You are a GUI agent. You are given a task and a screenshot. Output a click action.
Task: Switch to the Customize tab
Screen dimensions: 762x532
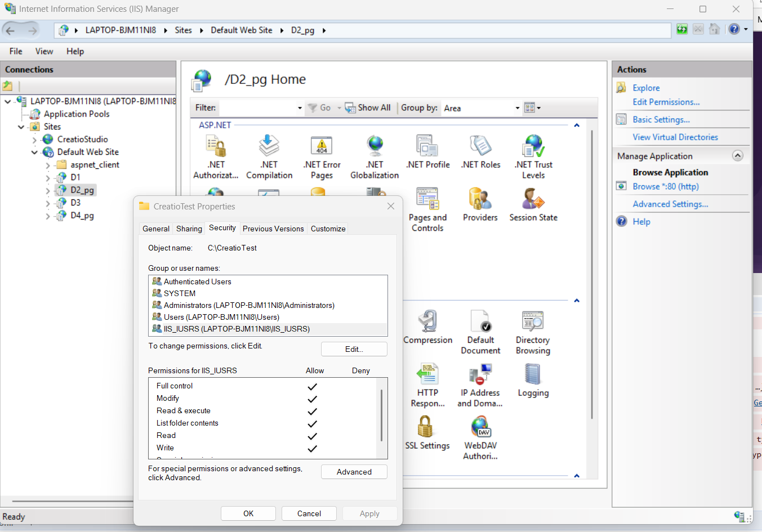coord(328,229)
